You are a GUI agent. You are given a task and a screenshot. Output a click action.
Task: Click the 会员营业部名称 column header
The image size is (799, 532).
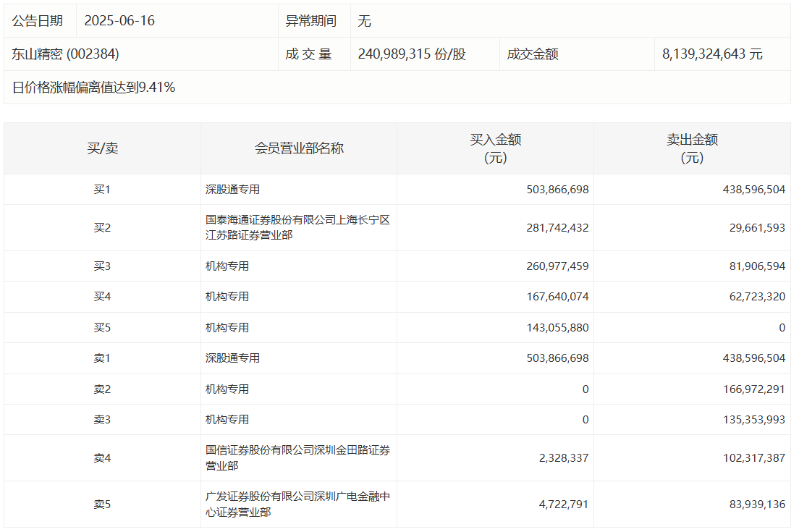tap(299, 148)
